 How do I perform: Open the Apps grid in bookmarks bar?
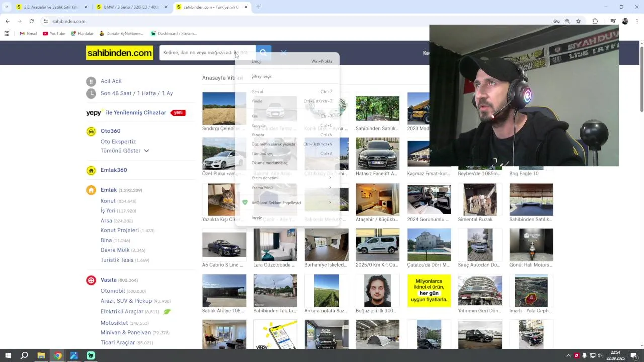7,34
